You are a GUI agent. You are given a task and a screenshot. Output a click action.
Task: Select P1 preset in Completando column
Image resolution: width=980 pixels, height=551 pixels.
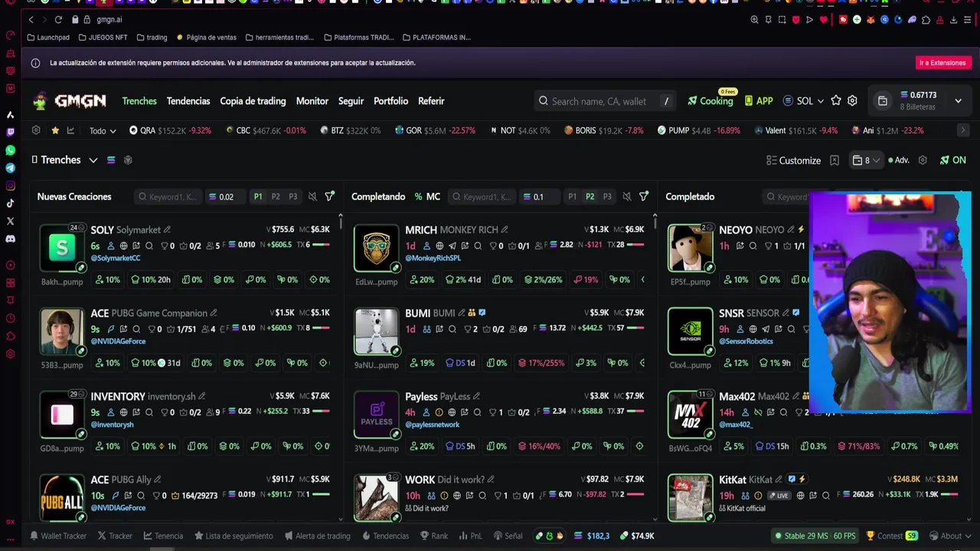pos(572,197)
